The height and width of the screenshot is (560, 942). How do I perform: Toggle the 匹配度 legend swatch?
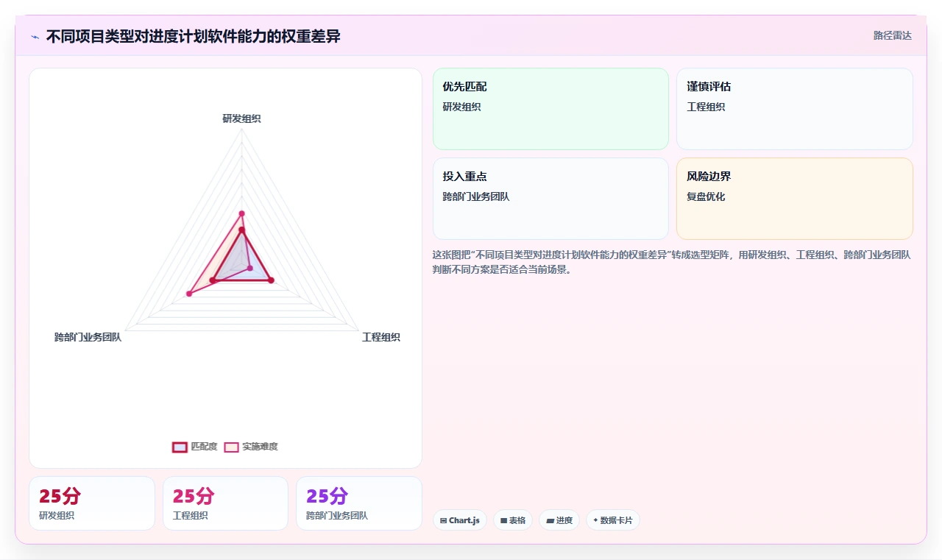[180, 447]
